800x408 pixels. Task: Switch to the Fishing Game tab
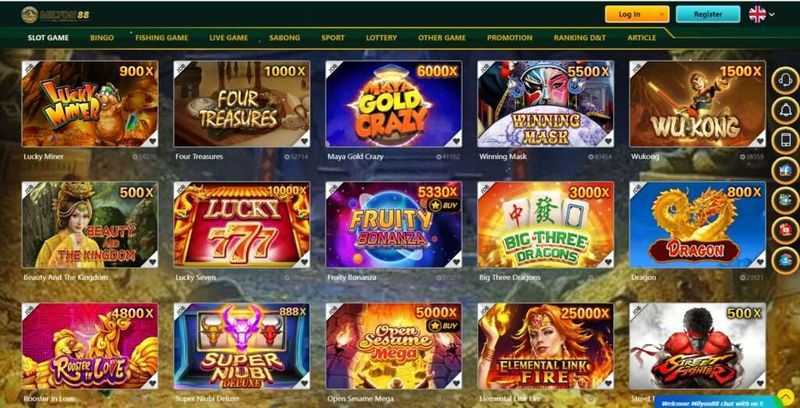tap(161, 38)
